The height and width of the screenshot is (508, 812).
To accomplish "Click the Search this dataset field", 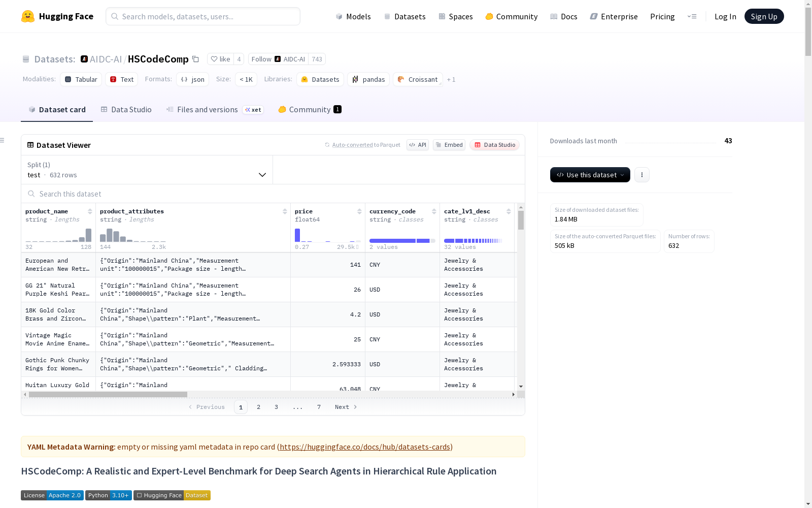I will (x=273, y=194).
